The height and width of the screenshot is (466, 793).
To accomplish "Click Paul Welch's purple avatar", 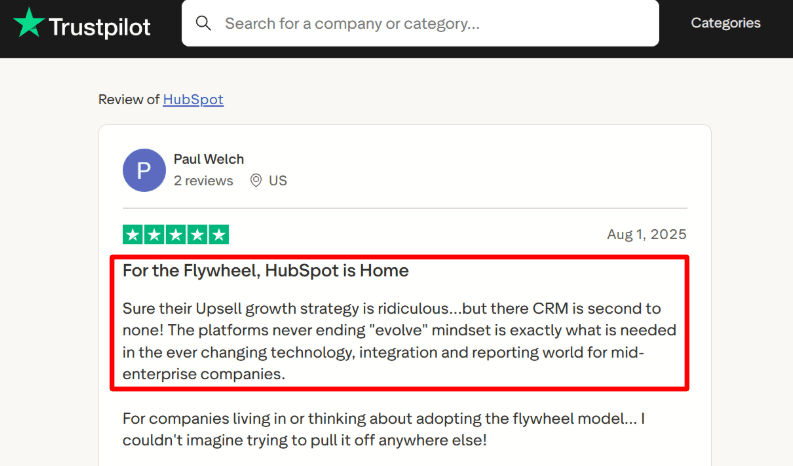I will pos(144,170).
